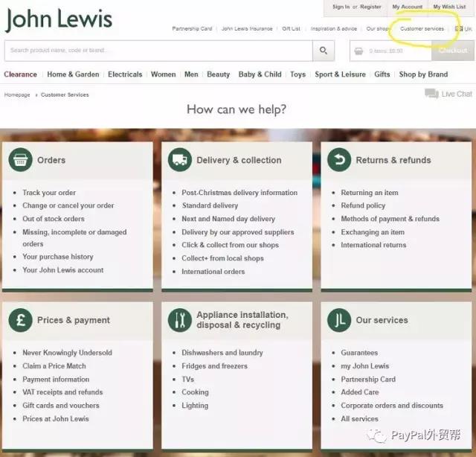
Task: Open the Gift List link
Action: pos(291,28)
